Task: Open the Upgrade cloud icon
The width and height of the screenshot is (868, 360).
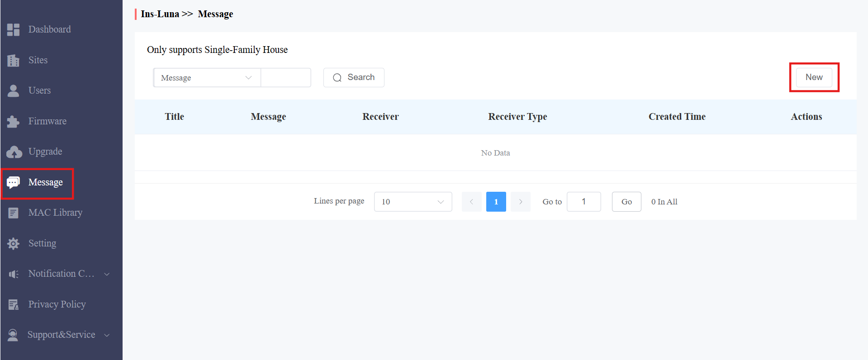Action: pos(14,152)
